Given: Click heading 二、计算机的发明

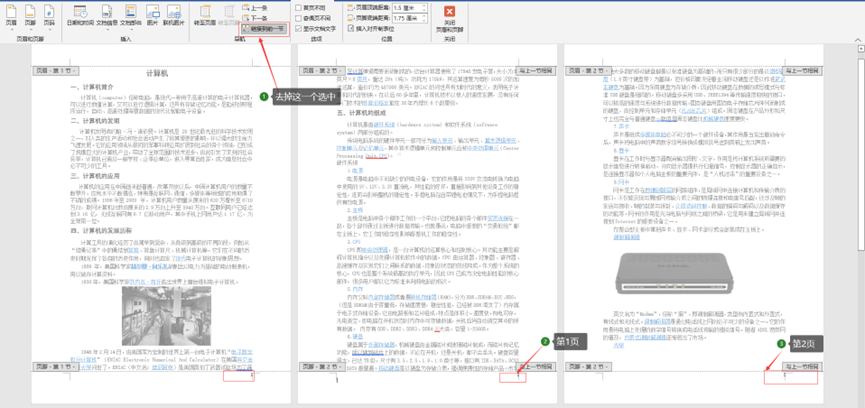Looking at the screenshot, I should click(95, 121).
